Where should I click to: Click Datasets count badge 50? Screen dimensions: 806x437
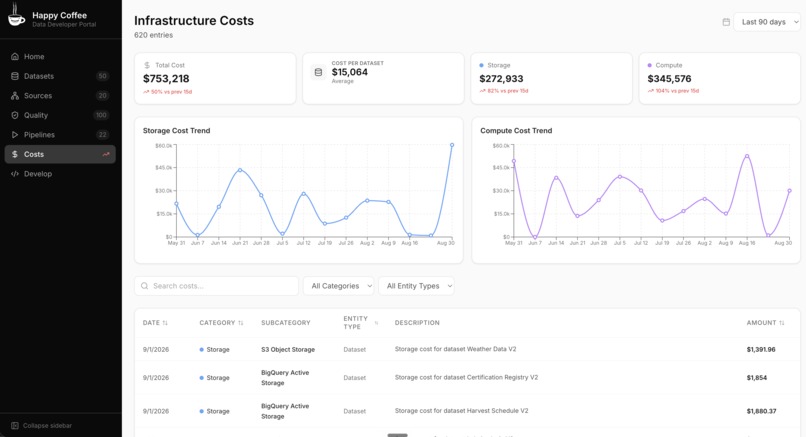tap(102, 76)
